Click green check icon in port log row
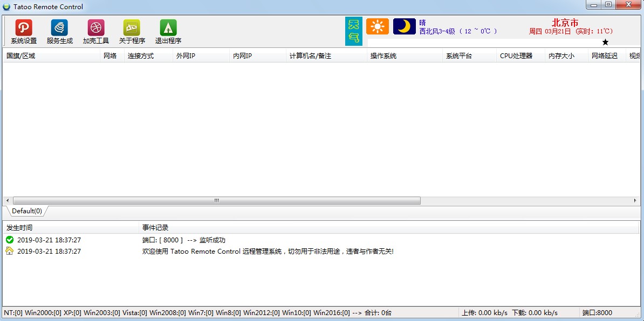This screenshot has width=644, height=321. point(10,240)
